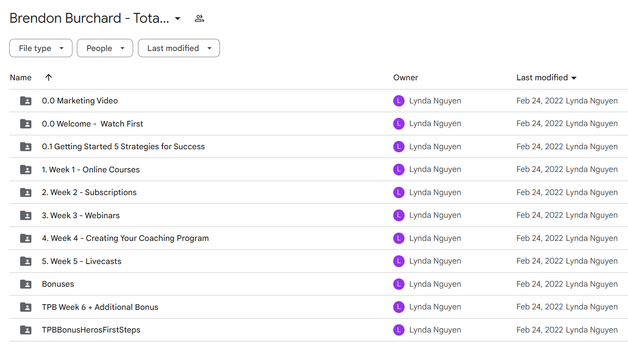Click shared folder icon for 0.0 Marketing Video
This screenshot has height=364, width=628.
[26, 101]
